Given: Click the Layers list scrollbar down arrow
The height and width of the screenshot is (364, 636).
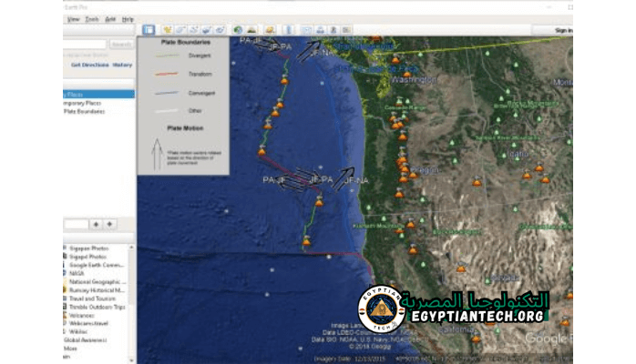Looking at the screenshot, I should coord(132,357).
